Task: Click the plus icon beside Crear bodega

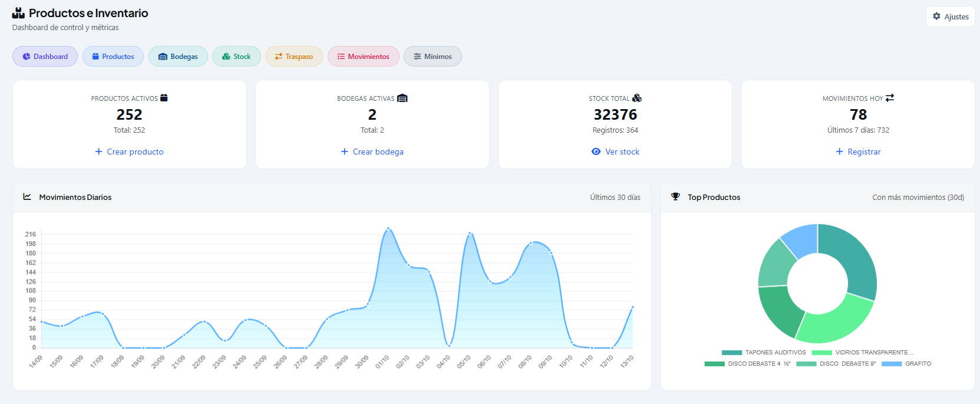Action: pos(345,152)
